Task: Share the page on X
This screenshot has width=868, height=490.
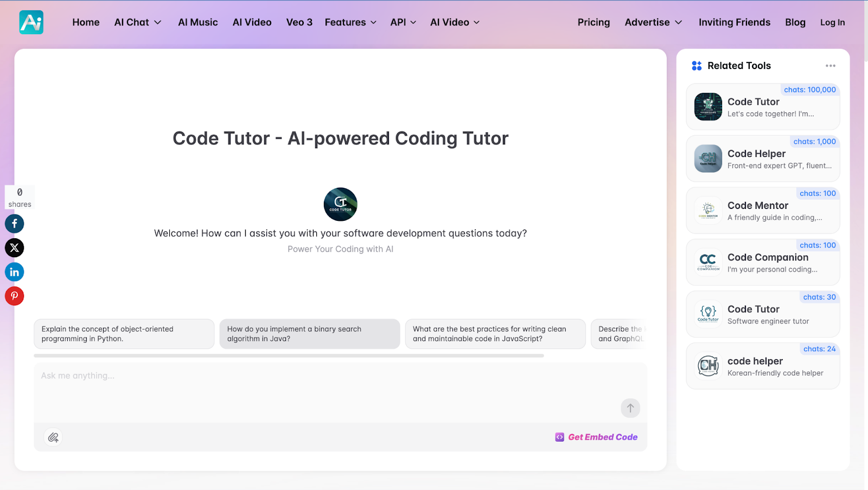Action: point(15,248)
